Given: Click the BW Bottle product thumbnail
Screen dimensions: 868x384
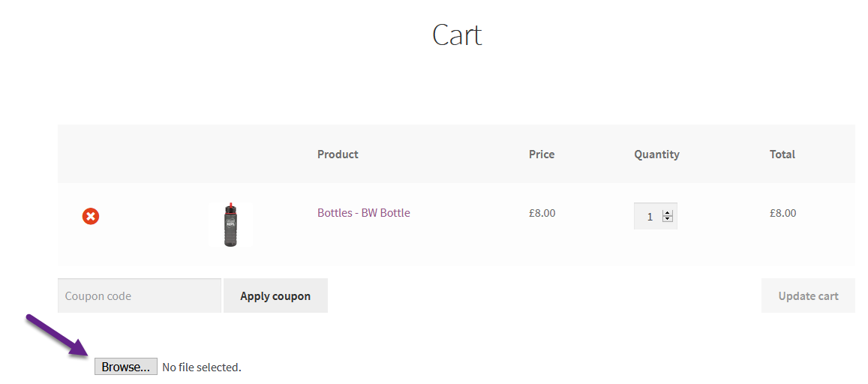Looking at the screenshot, I should (230, 223).
